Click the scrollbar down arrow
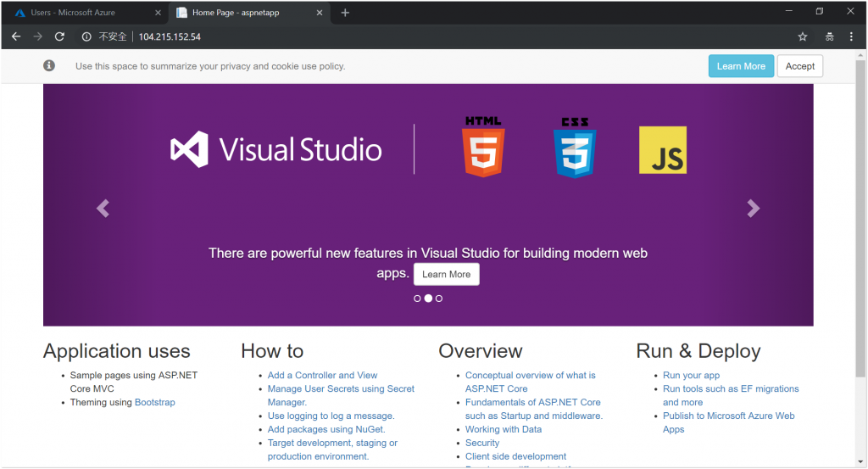868x469 pixels. (860, 461)
